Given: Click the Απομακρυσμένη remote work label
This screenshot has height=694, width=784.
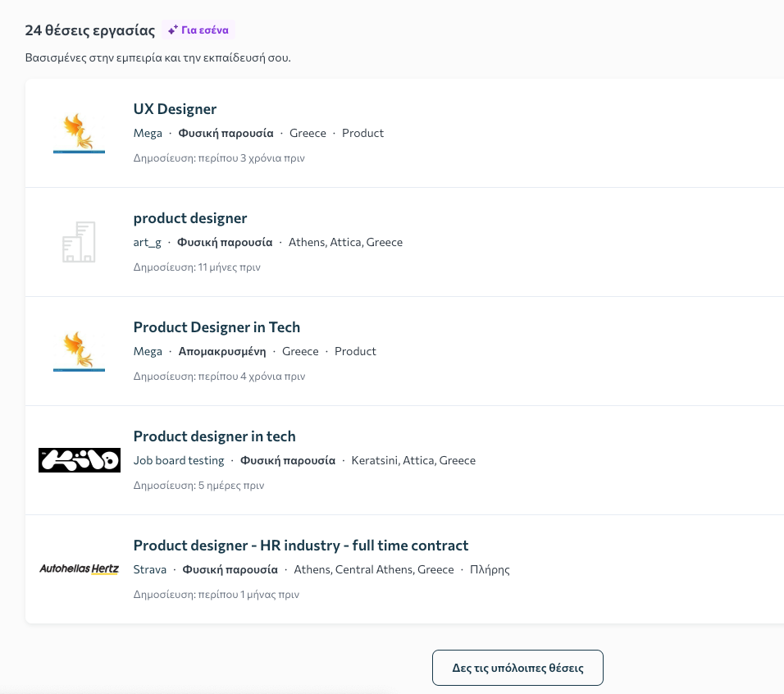Looking at the screenshot, I should coord(222,351).
